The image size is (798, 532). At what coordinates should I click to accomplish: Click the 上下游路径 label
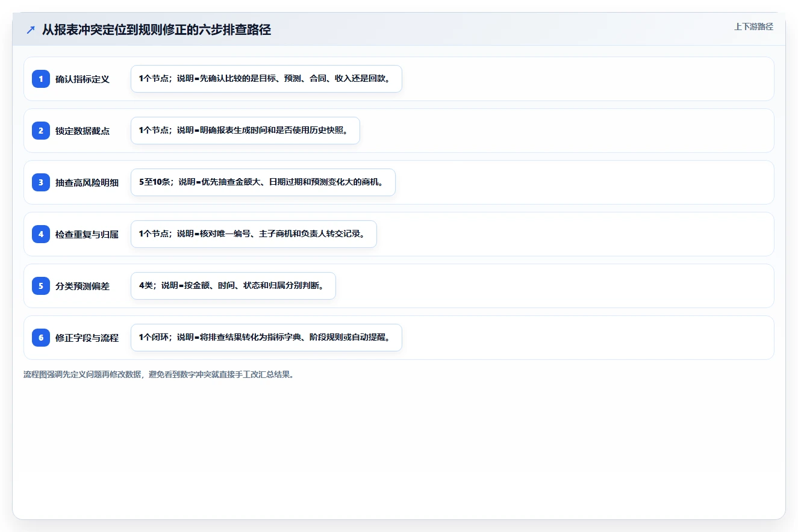(753, 26)
